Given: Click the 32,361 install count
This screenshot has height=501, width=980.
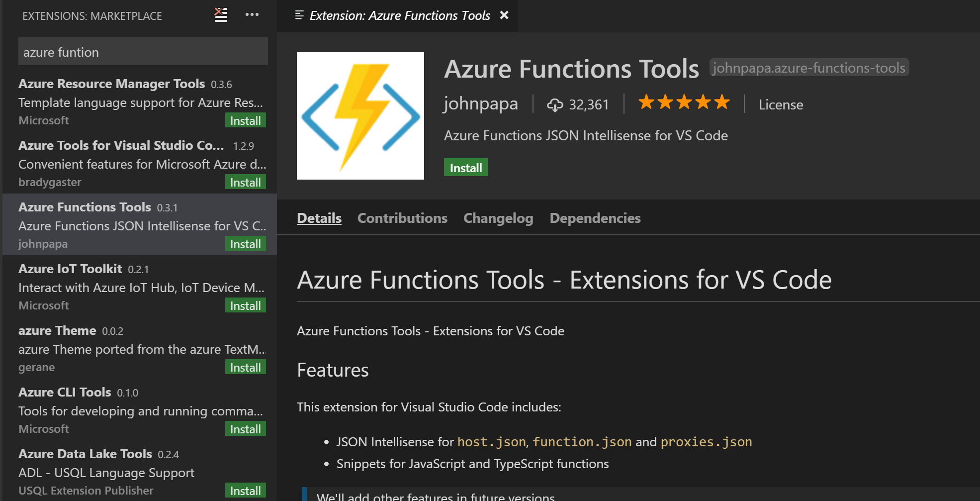Looking at the screenshot, I should pos(589,104).
